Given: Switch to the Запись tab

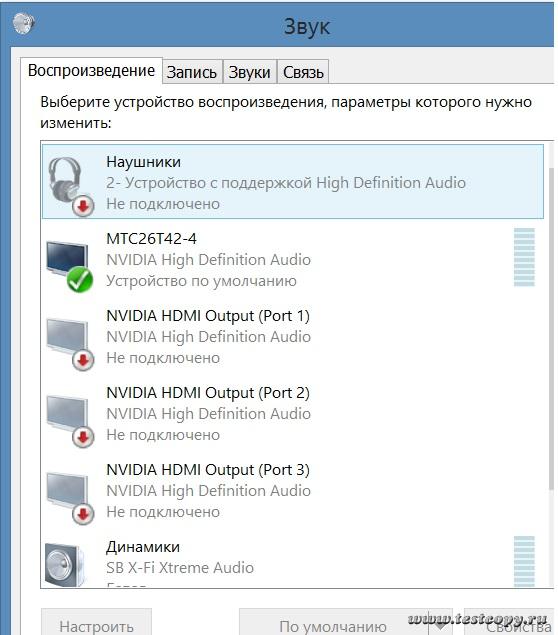Looking at the screenshot, I should point(192,72).
